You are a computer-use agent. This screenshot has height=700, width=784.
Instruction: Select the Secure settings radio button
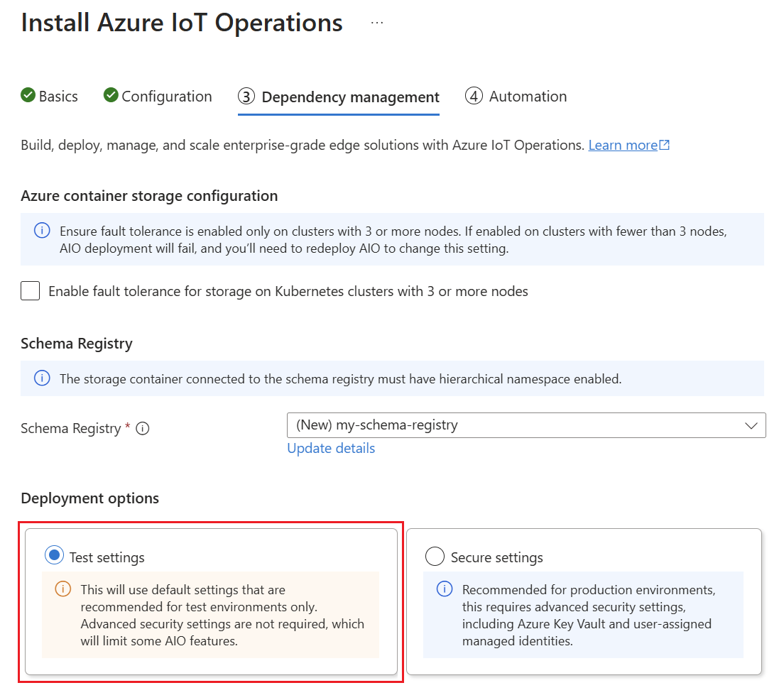coord(435,557)
